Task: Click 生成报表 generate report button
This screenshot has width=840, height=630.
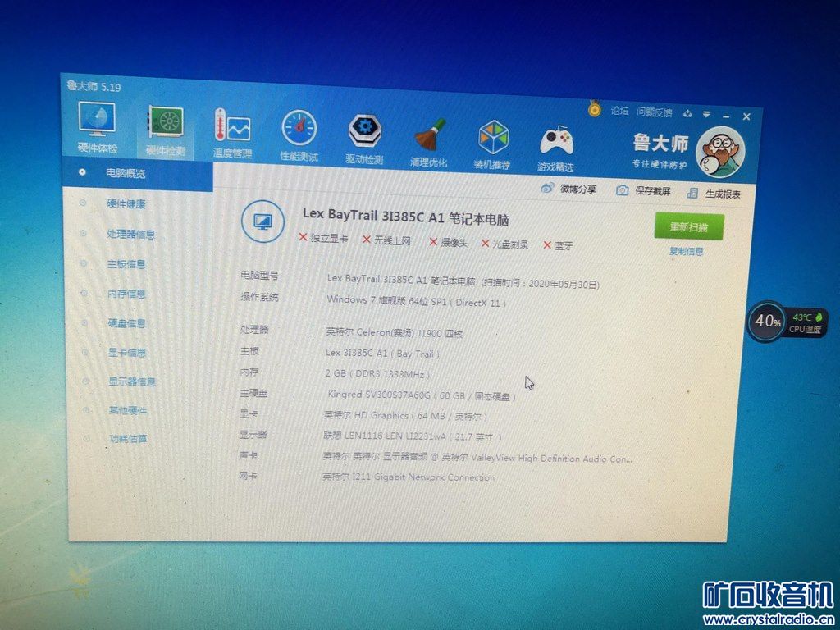Action: pos(714,194)
